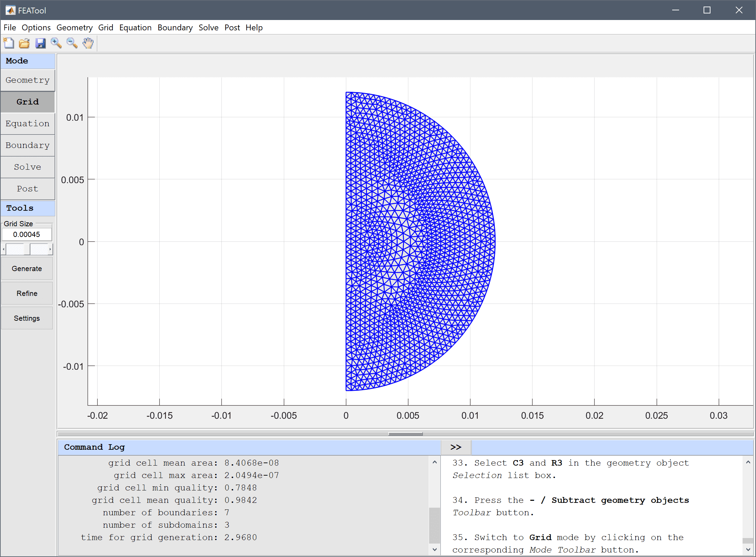Toggle Grid mode button in sidebar
Viewport: 756px width, 557px height.
(x=28, y=102)
